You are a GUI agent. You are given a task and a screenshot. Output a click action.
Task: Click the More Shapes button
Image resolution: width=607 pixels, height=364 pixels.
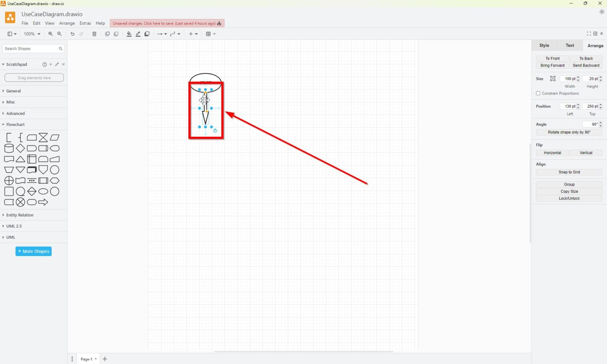coord(33,251)
